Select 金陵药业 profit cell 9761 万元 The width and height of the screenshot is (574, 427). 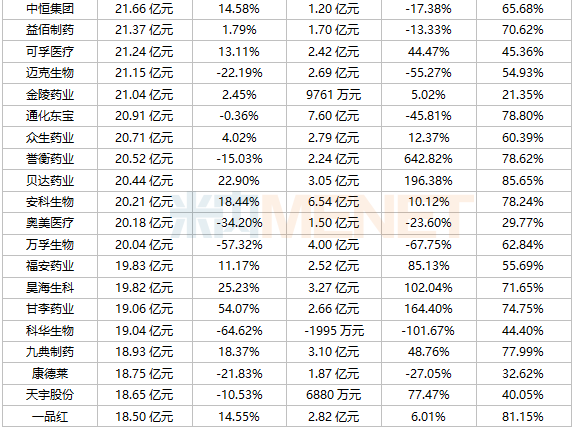point(334,94)
